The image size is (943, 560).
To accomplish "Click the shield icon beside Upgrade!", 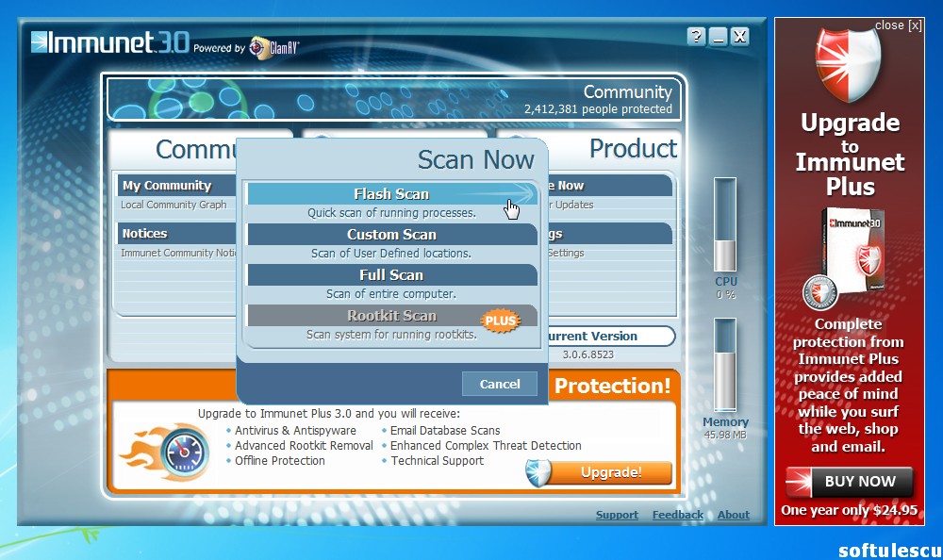I will (538, 472).
